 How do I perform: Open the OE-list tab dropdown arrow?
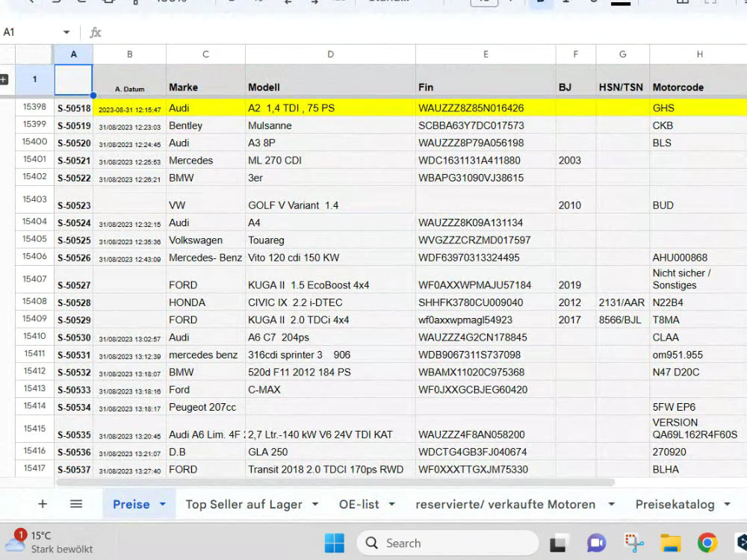(391, 504)
